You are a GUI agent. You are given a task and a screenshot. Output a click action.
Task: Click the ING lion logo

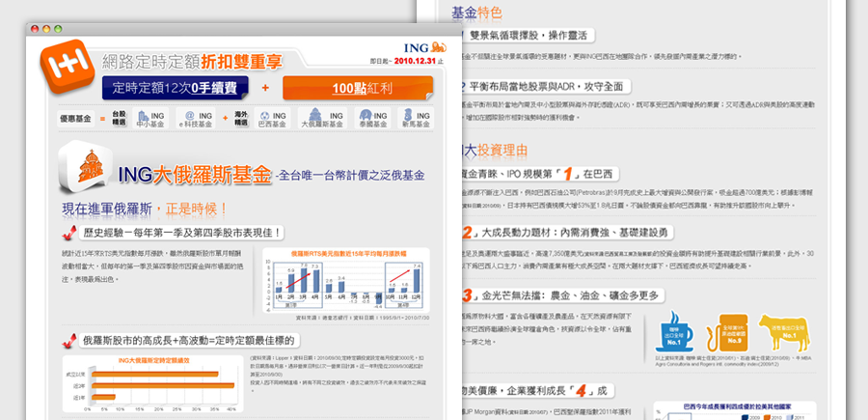tap(425, 47)
